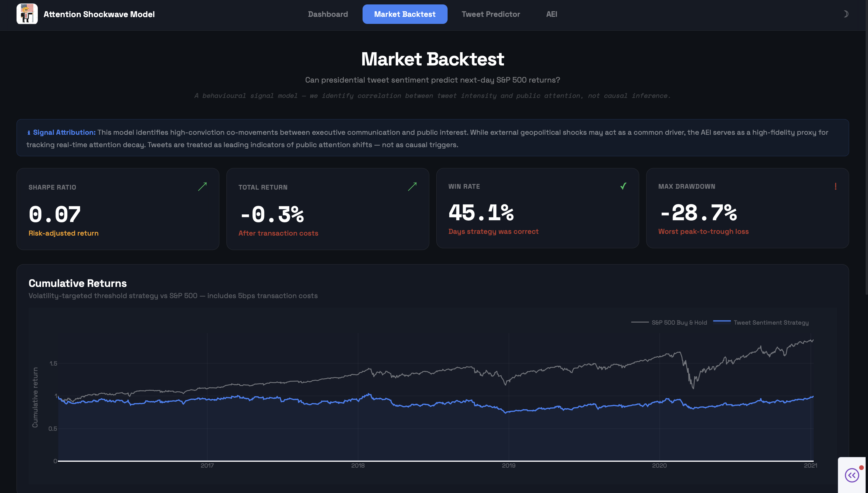The height and width of the screenshot is (493, 868).
Task: Toggle the Tweet Sentiment Strategy legend series
Action: tap(771, 322)
